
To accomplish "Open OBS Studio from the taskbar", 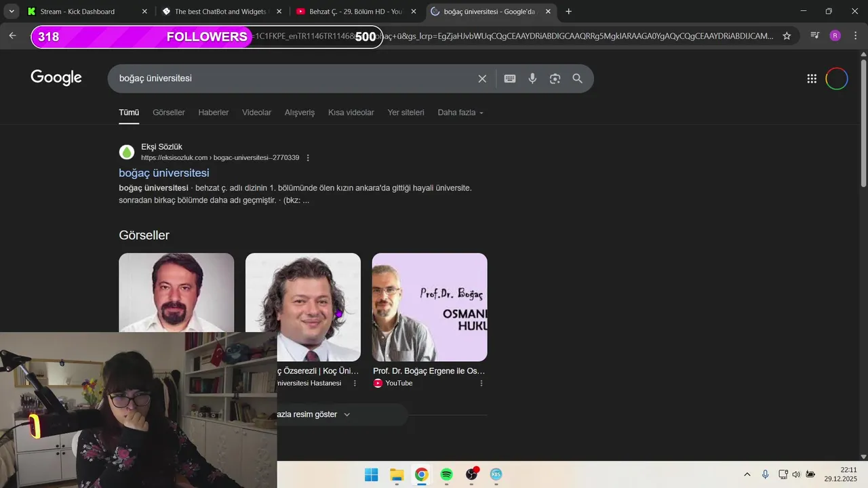I will point(471,474).
